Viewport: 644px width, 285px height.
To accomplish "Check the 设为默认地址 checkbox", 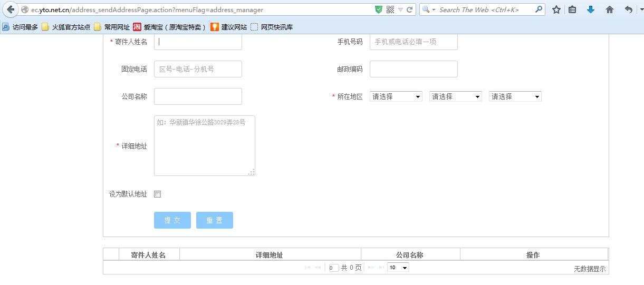I will (x=157, y=194).
